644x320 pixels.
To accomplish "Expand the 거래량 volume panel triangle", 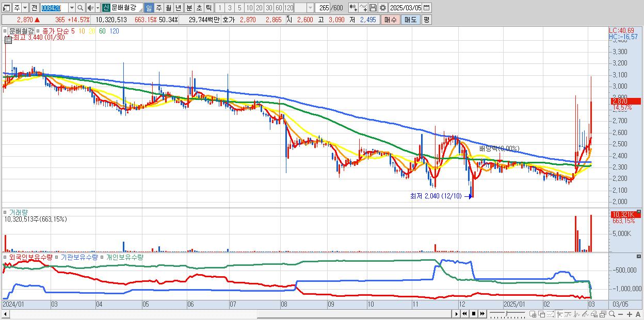I will click(6, 212).
